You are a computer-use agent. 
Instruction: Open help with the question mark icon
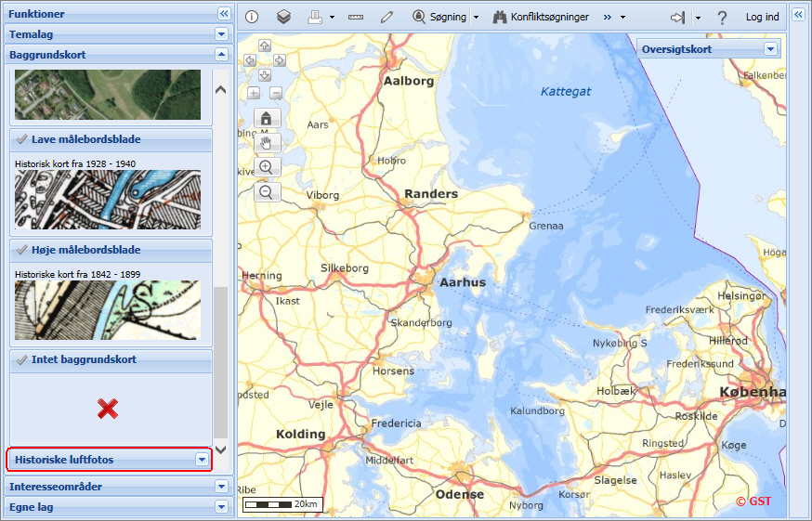coord(722,18)
